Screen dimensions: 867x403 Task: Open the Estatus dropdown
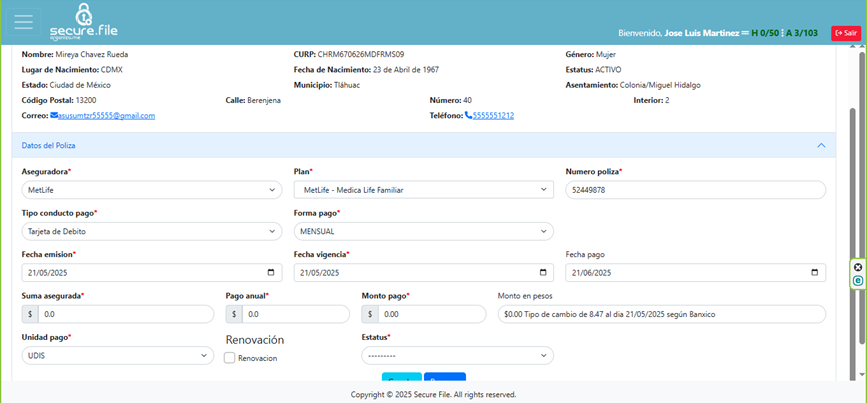click(457, 355)
